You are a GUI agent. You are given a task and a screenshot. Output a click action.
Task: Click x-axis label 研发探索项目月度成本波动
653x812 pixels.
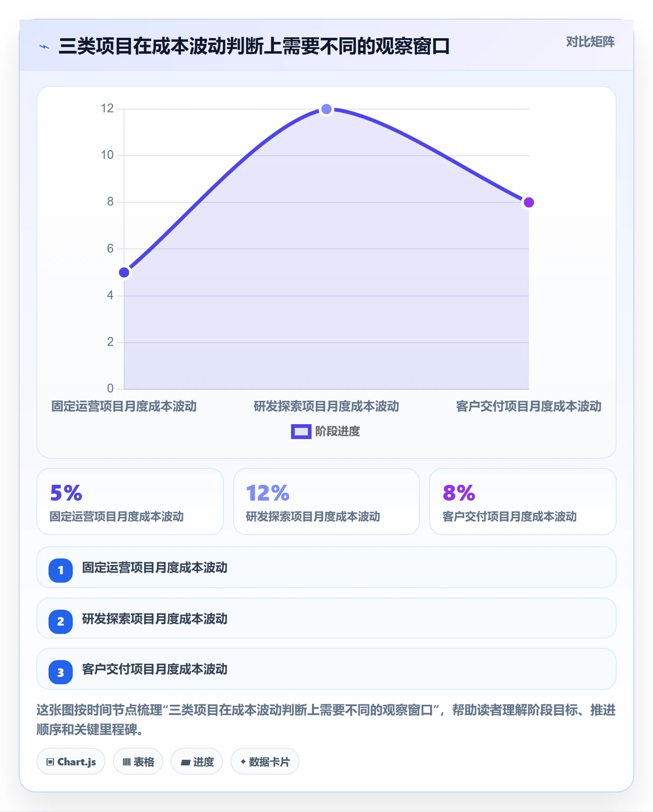(x=326, y=406)
